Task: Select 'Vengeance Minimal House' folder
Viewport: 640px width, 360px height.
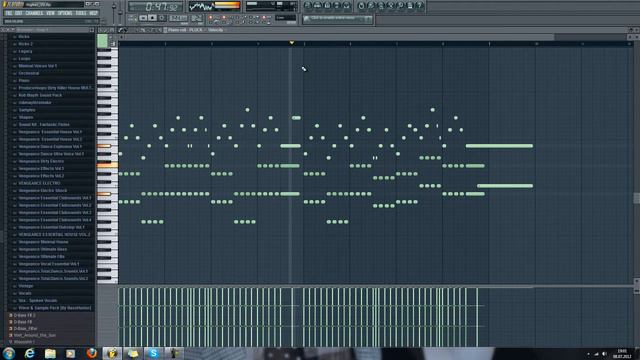Action: pos(44,242)
